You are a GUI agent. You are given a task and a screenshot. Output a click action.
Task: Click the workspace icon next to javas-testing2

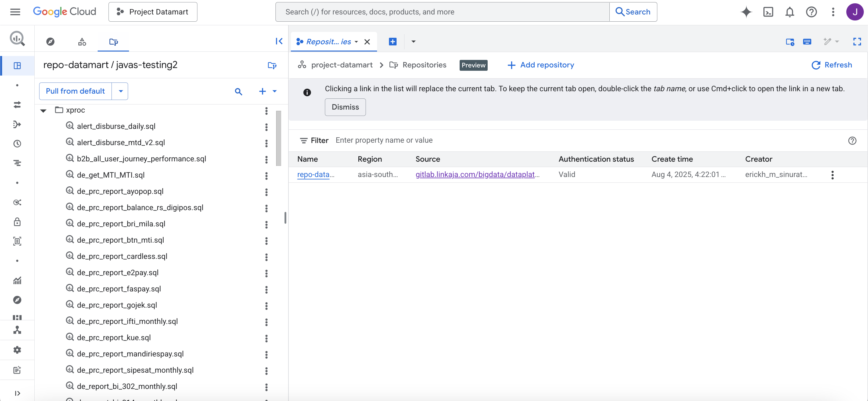(272, 65)
